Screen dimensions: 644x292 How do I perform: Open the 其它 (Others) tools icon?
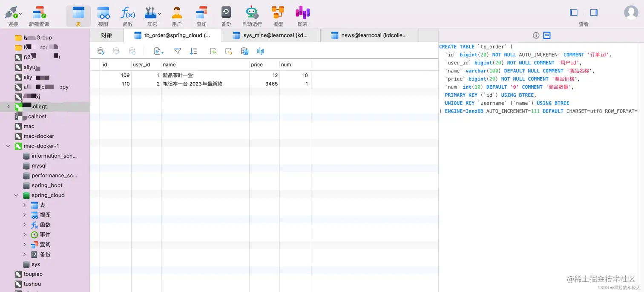coord(152,16)
